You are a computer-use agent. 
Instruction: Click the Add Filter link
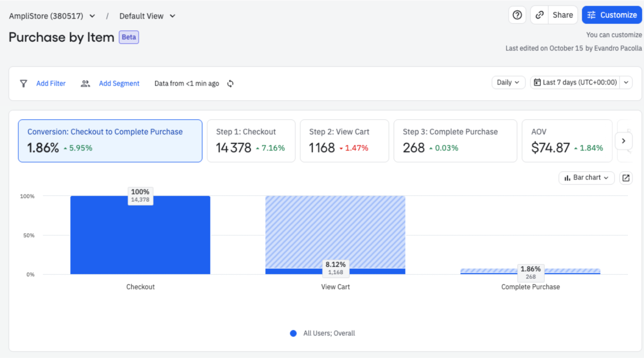51,84
